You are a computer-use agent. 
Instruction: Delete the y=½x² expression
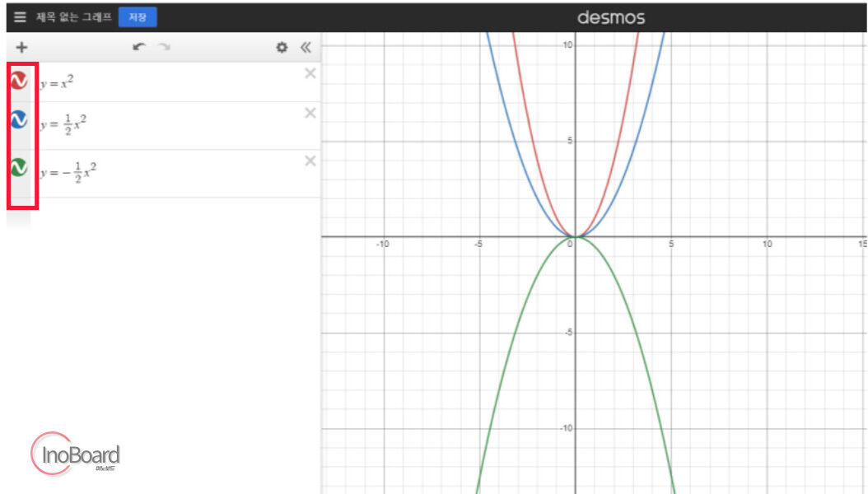click(310, 114)
